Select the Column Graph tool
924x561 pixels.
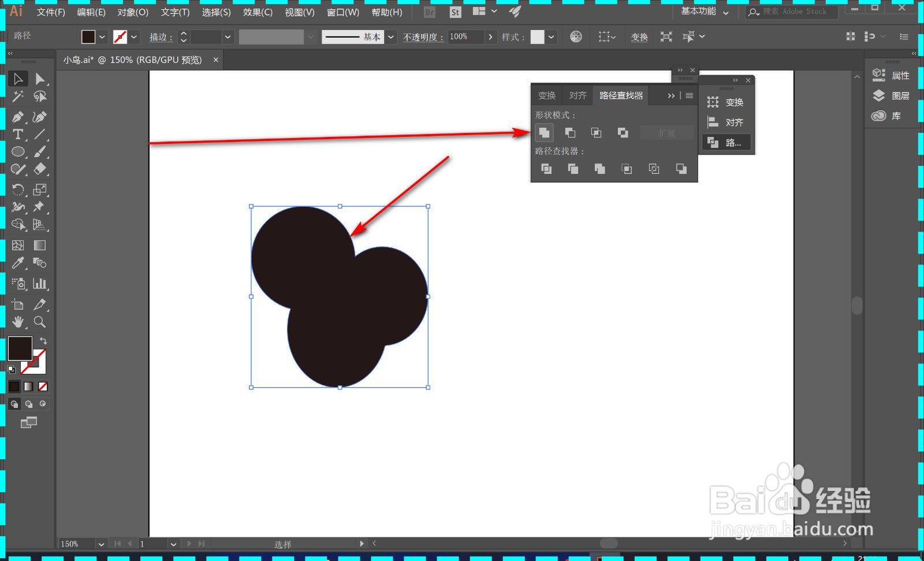[40, 284]
